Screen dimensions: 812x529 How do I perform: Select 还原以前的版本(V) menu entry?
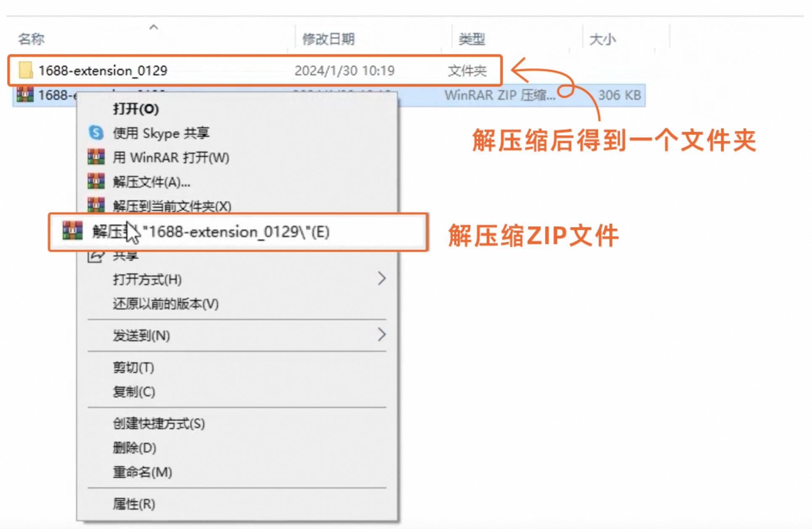(x=238, y=304)
